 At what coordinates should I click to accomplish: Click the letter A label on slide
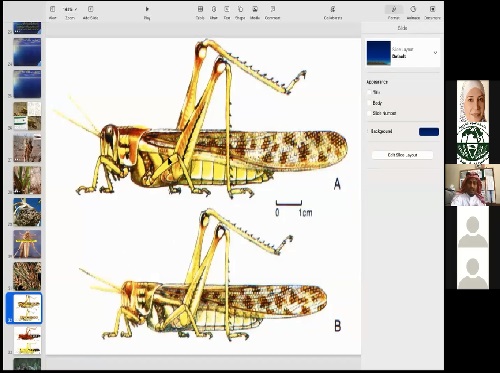click(x=337, y=184)
